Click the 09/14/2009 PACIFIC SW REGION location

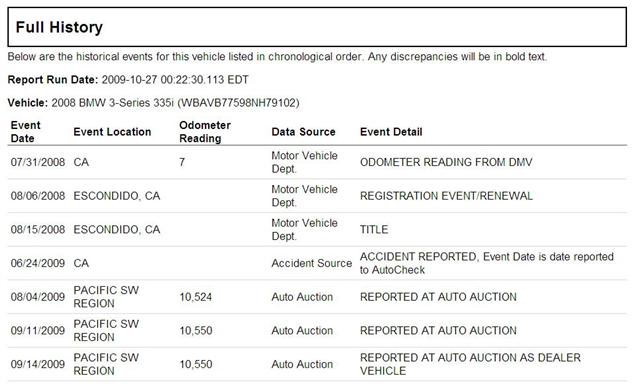[x=106, y=364]
